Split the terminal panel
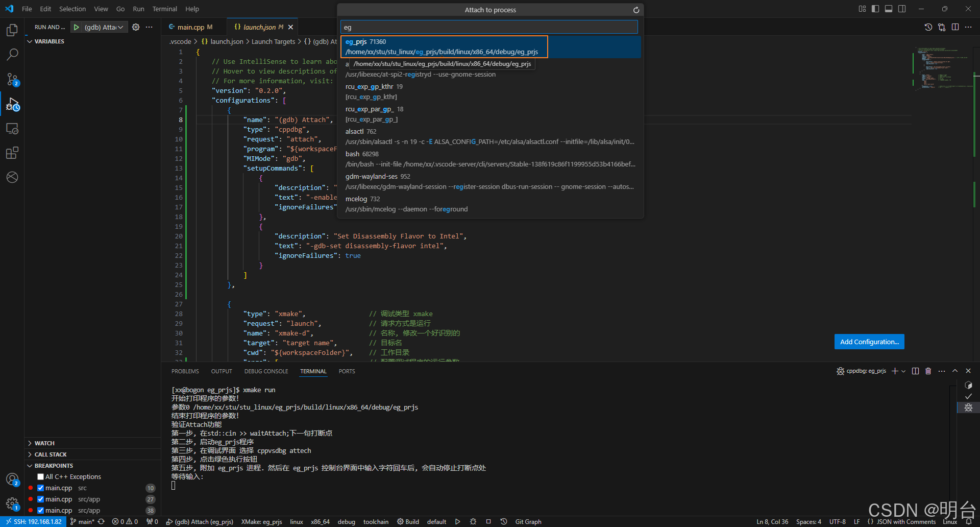The width and height of the screenshot is (980, 527). (x=915, y=371)
